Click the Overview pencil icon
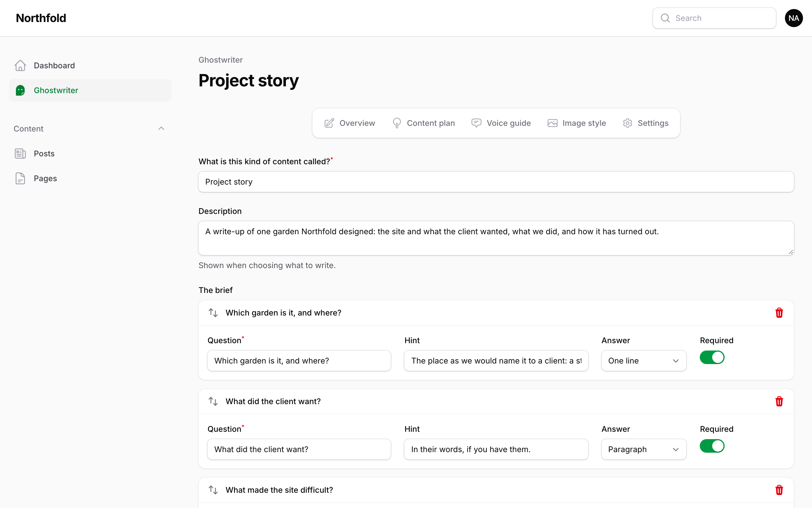Screen dimensions: 812x508 coord(329,123)
